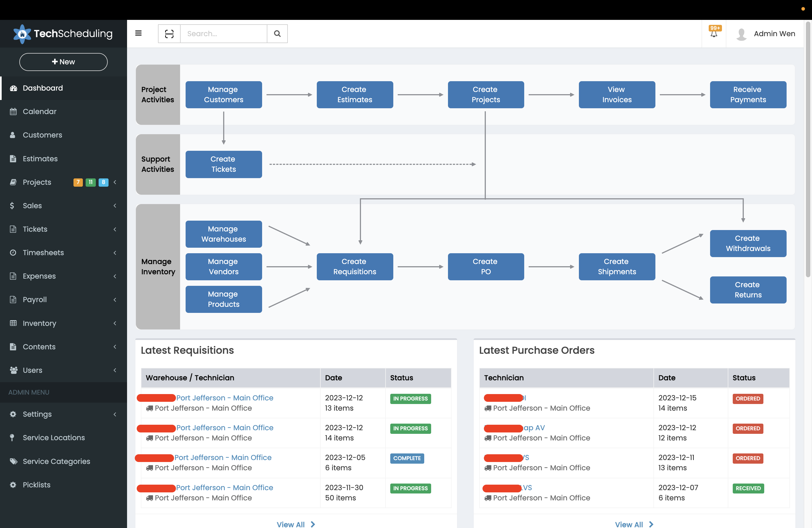Click the hamburger menu icon
This screenshot has width=812, height=528.
139,33
